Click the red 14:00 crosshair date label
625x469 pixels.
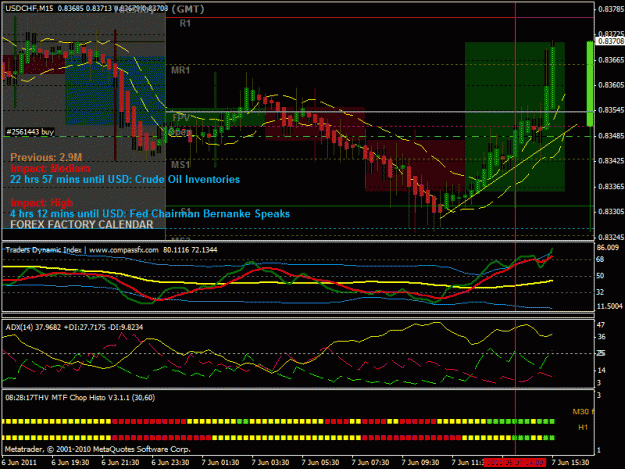(x=515, y=463)
